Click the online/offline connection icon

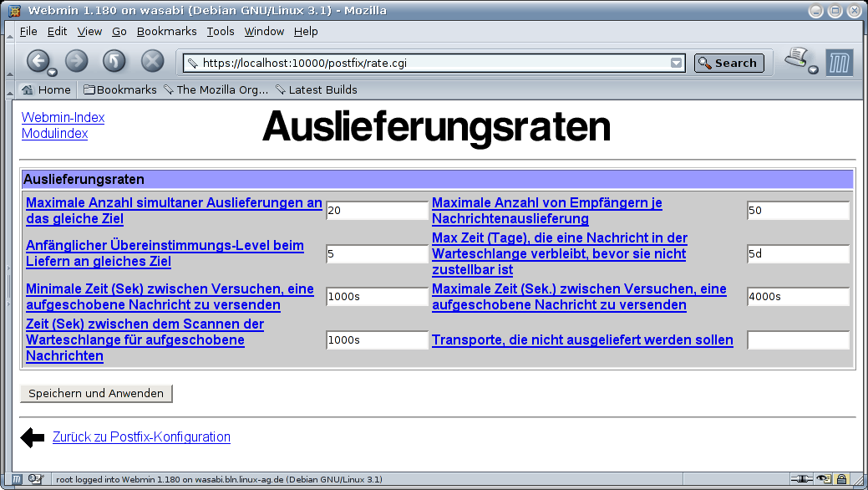801,479
